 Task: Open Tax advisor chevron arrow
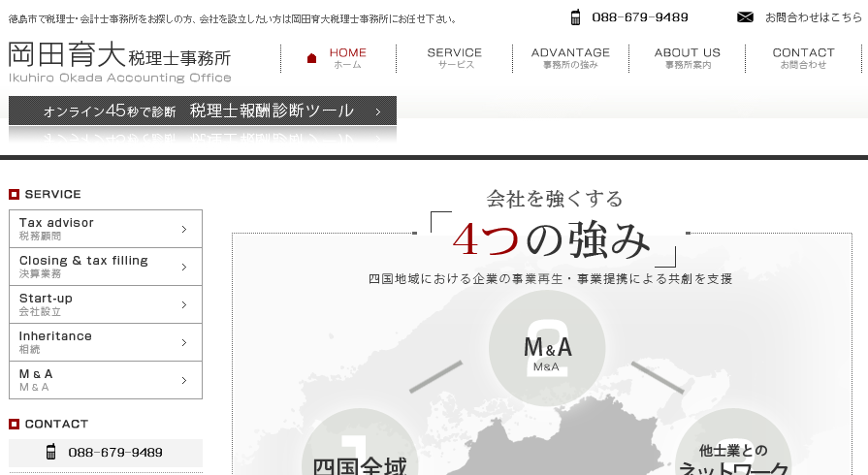184,229
